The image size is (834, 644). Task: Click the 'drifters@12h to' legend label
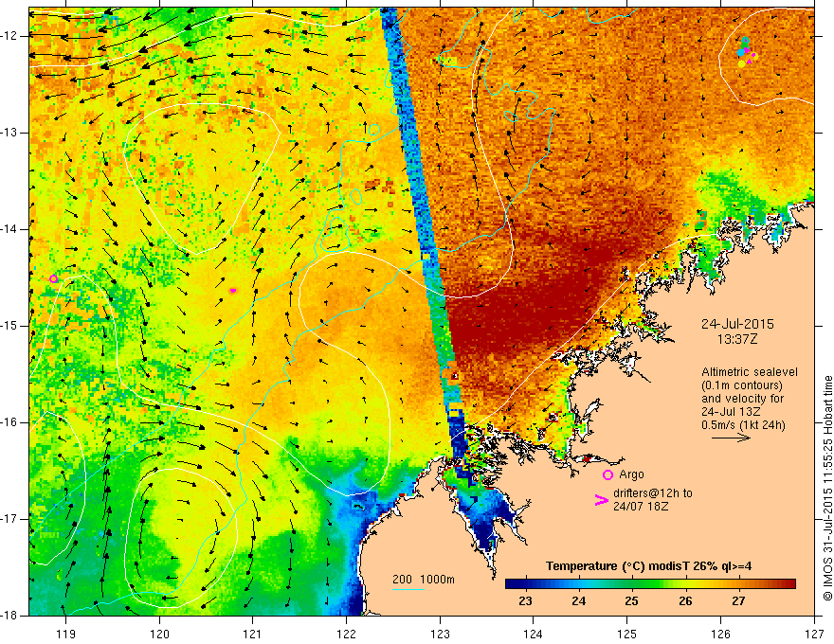[x=653, y=493]
